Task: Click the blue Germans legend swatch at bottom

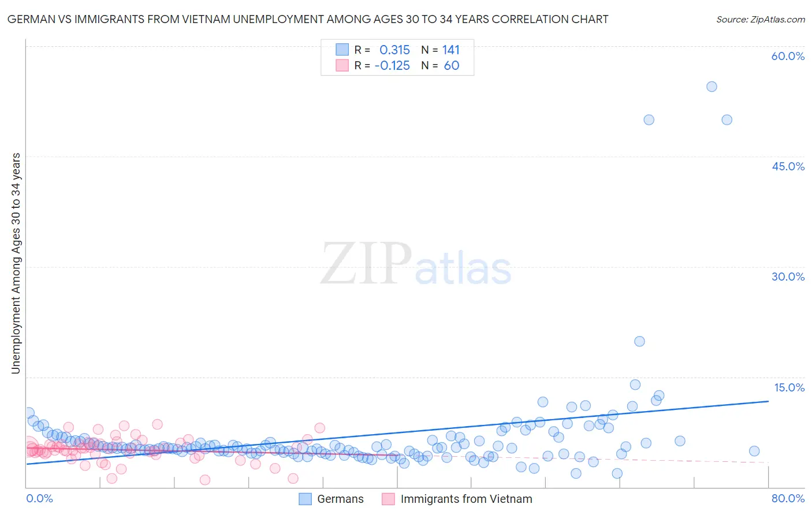Action: [x=305, y=499]
